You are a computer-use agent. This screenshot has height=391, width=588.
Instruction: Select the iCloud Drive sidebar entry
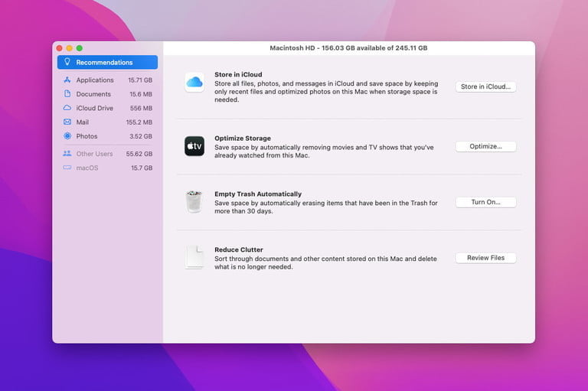tap(107, 108)
